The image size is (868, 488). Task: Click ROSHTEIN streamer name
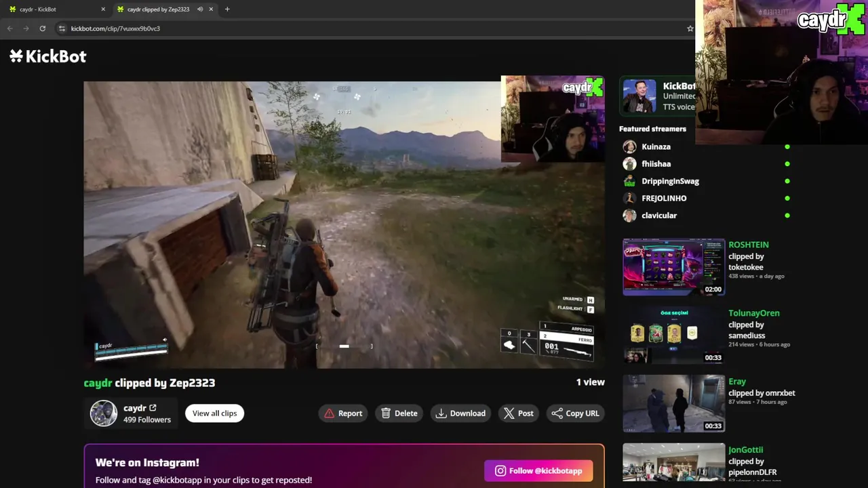pyautogui.click(x=749, y=245)
